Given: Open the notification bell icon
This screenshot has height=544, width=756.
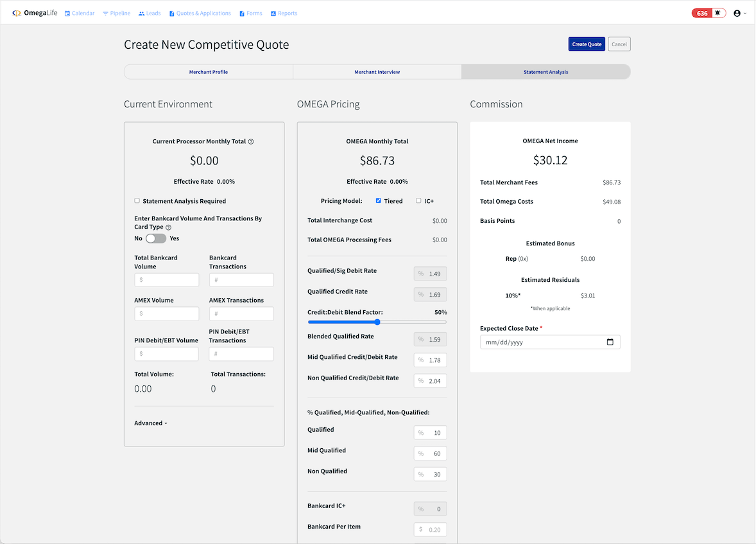Looking at the screenshot, I should pyautogui.click(x=717, y=13).
